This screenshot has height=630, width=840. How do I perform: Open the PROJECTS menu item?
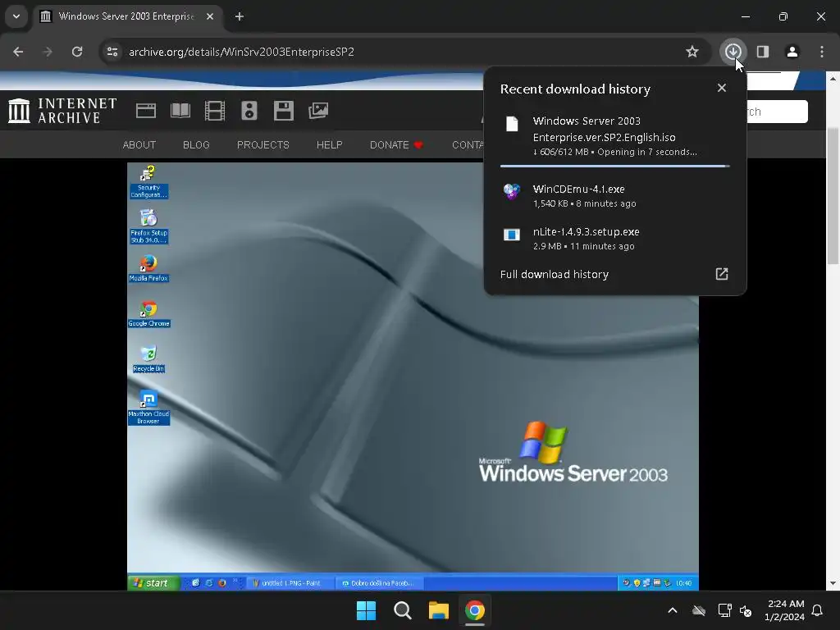pyautogui.click(x=263, y=144)
